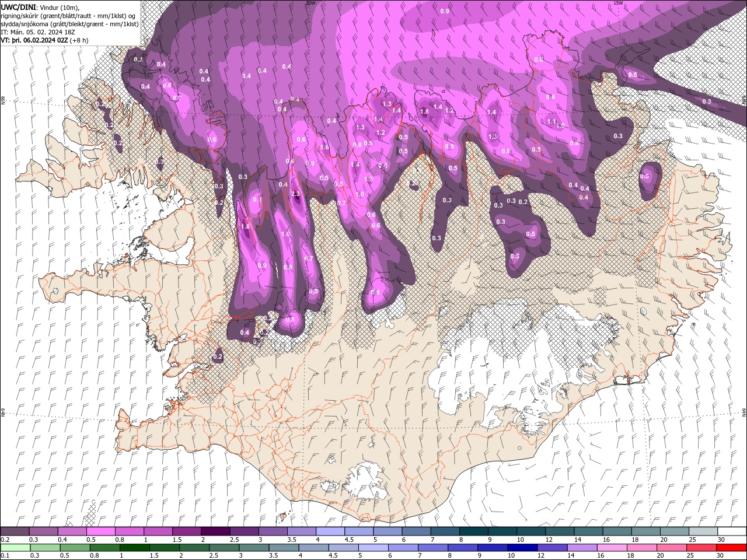Screen dimensions: 747x560
Task: Select the bright pink 0.5 snow legend swatch
Action: (x=100, y=531)
